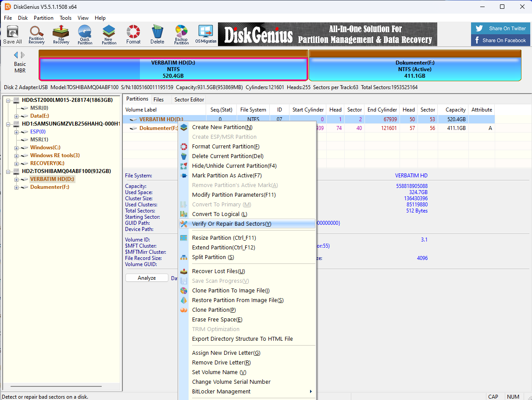Click the Share On Twitter button
This screenshot has width=532, height=400.
(500, 29)
